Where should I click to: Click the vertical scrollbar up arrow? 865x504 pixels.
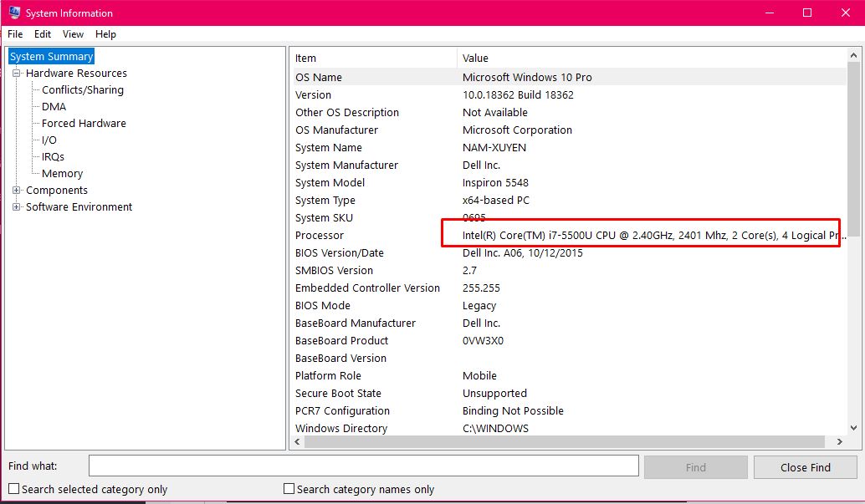coord(853,55)
